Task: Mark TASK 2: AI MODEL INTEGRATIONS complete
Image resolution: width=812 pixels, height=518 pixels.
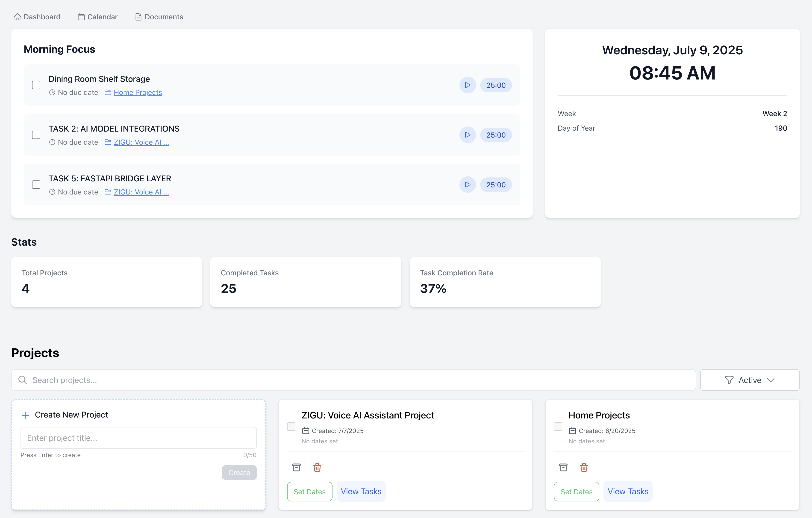Action: click(x=36, y=135)
